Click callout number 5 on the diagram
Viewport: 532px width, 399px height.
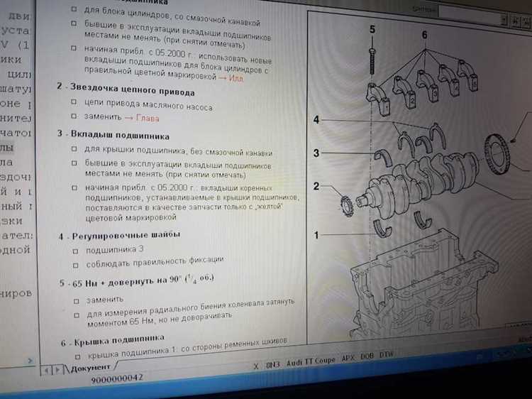coord(372,29)
